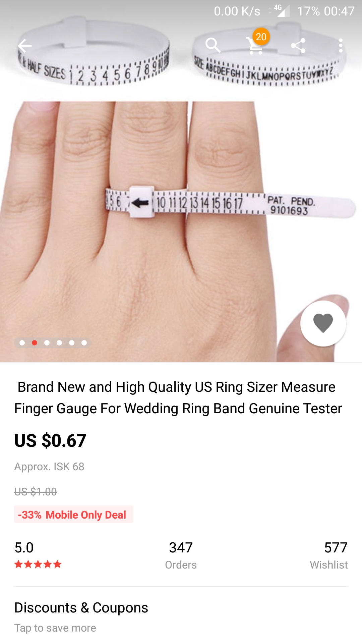Expand the Discounts & Coupons section
362x644 pixels.
click(x=181, y=616)
